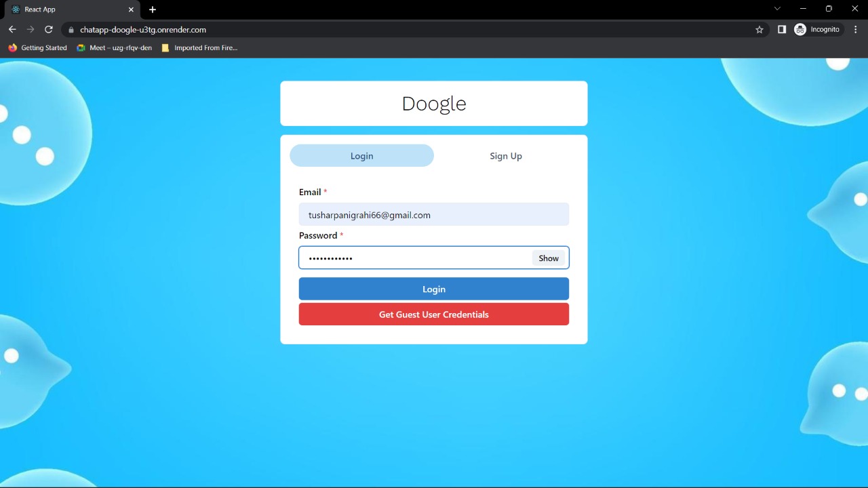The height and width of the screenshot is (488, 868).
Task: Open the Getting Started bookmark
Action: coord(38,48)
